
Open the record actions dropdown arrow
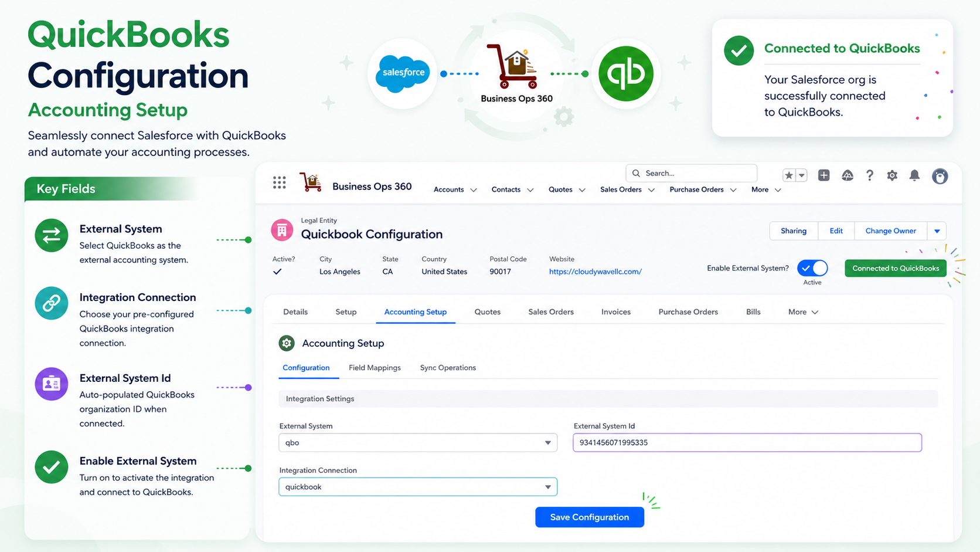pos(937,231)
